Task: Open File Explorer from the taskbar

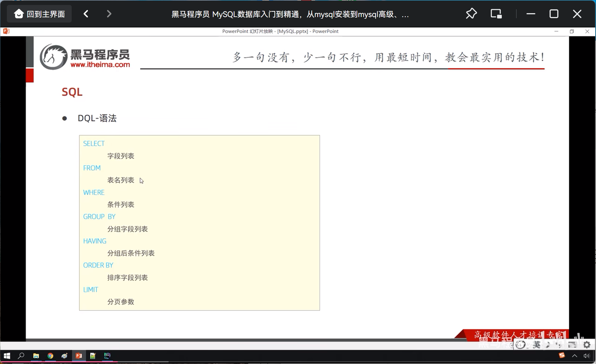Action: (x=36, y=356)
